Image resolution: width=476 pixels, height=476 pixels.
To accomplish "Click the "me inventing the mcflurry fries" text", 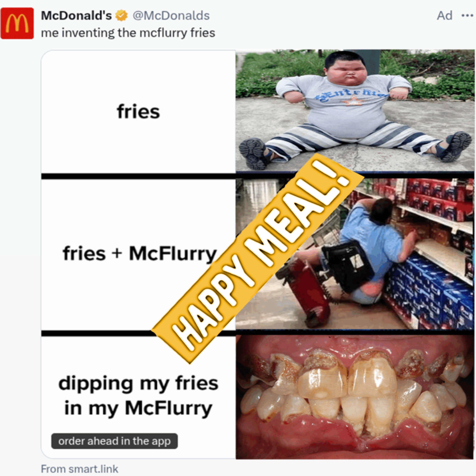I will [128, 33].
